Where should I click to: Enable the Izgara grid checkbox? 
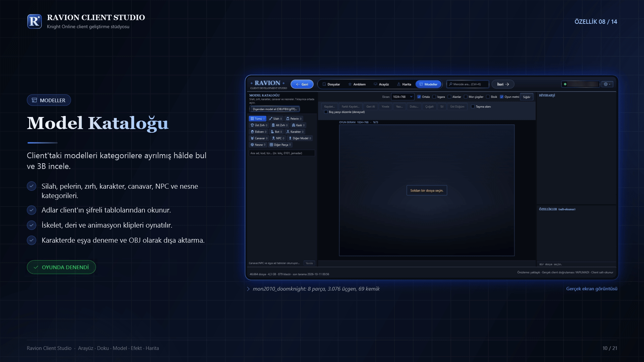coord(434,97)
